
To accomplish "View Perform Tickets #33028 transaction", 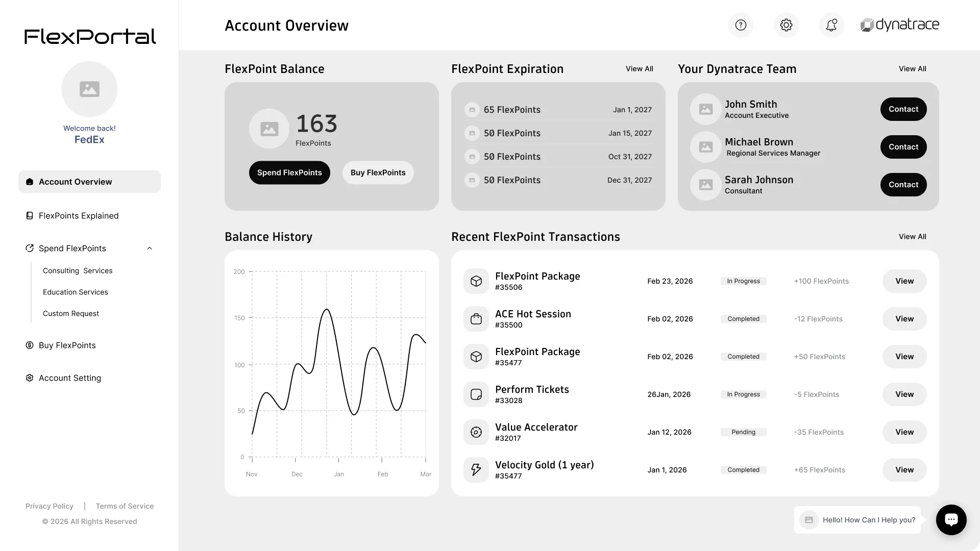I will tap(904, 394).
